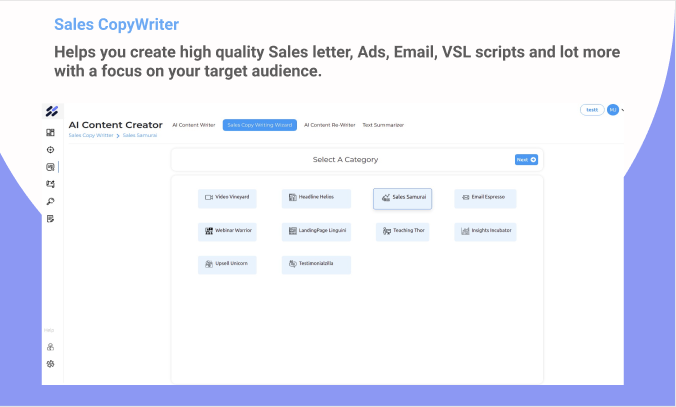Open the AI content creator sidebar icon
676x407 pixels.
coord(50,167)
